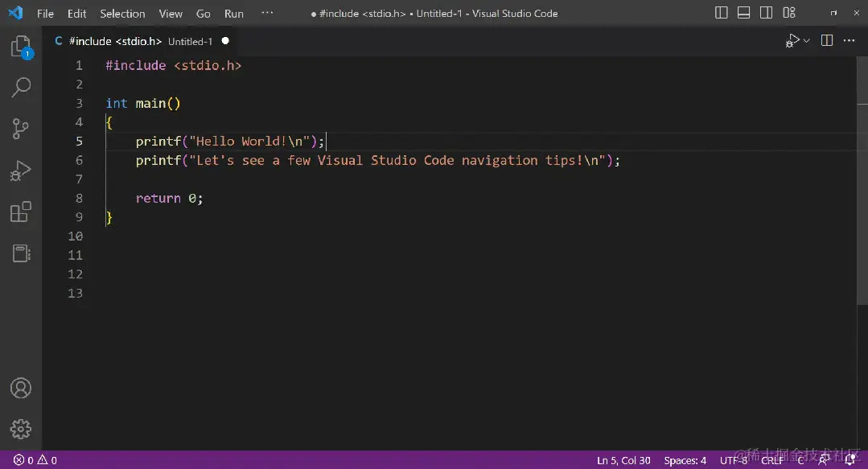This screenshot has height=469, width=868.
Task: Open CRLF end-of-line selector
Action: pyautogui.click(x=772, y=461)
